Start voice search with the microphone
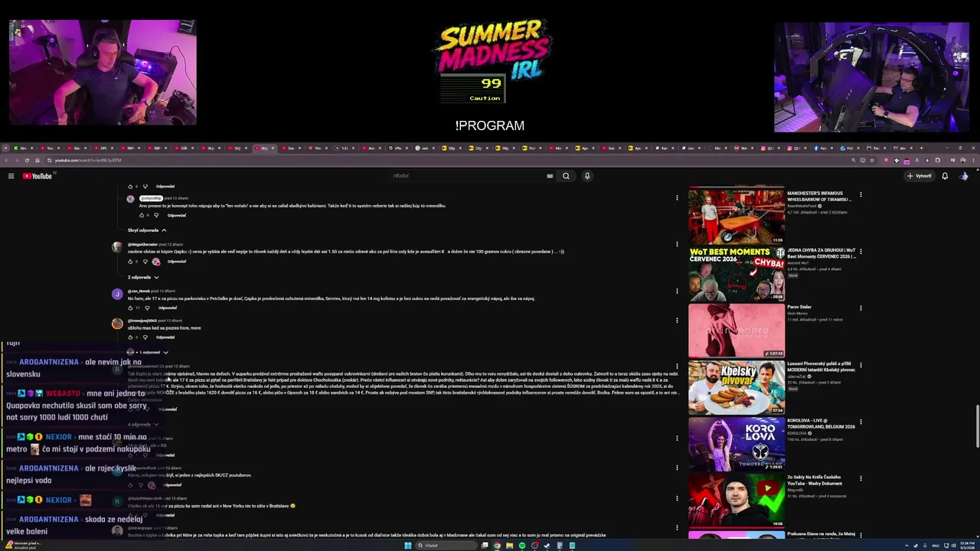 tap(587, 176)
